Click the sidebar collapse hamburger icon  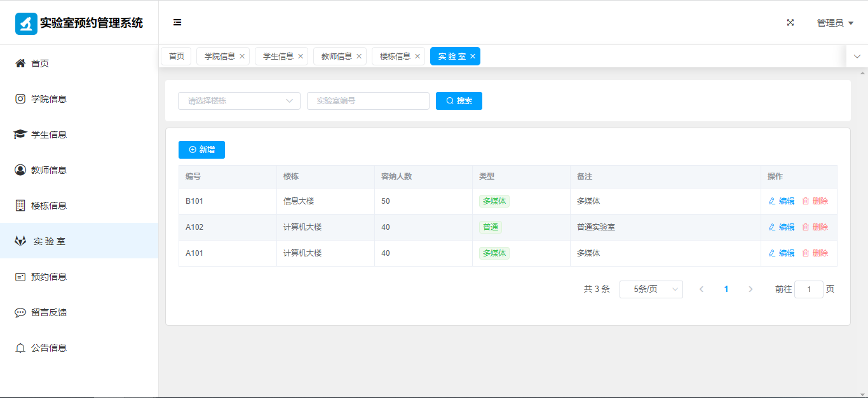coord(177,22)
